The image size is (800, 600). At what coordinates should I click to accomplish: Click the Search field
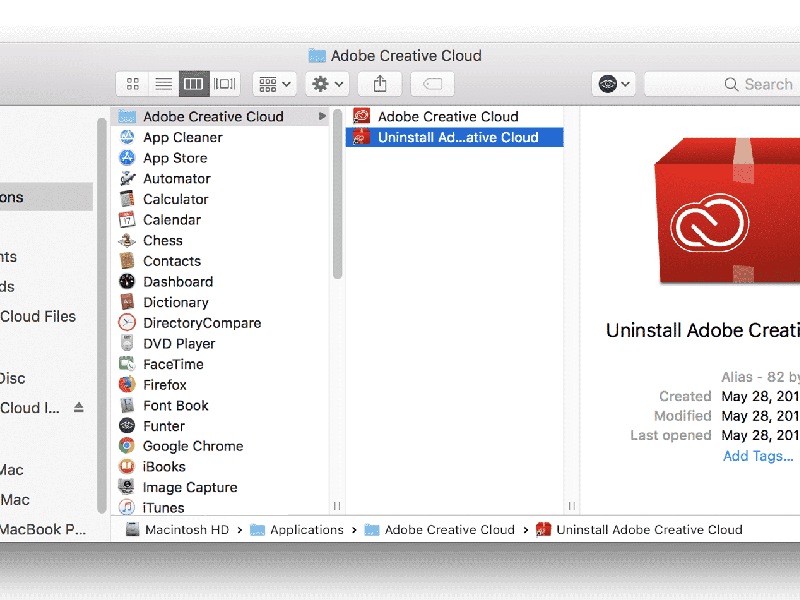722,84
